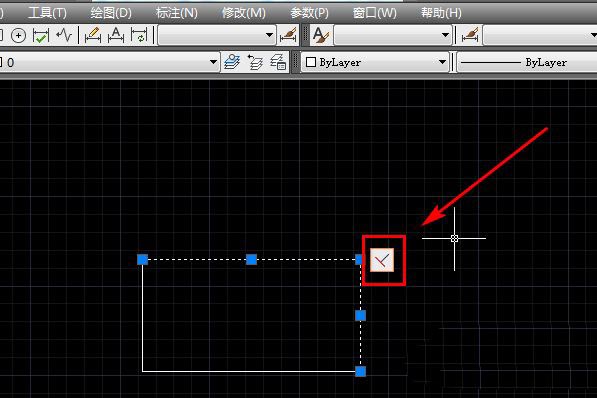
Task: Select the dimension text edit tool
Action: tap(116, 35)
